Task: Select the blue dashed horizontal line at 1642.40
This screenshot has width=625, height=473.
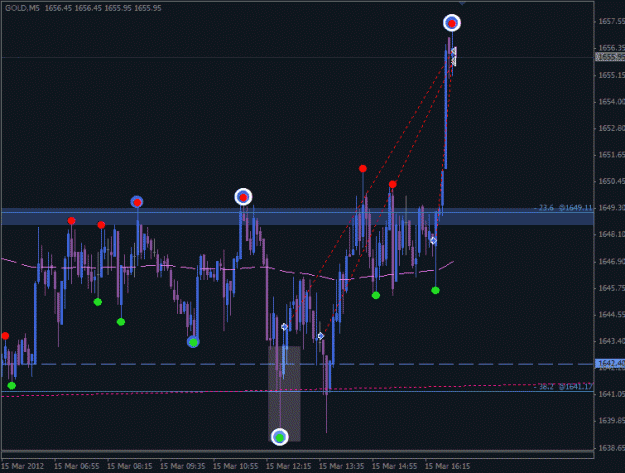Action: [x=297, y=364]
